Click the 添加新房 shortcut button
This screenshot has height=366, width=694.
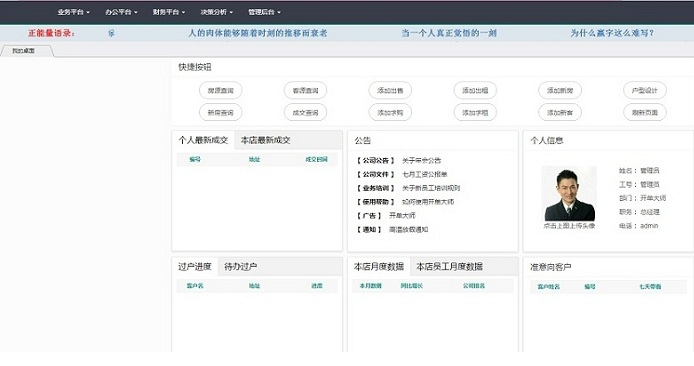point(560,90)
